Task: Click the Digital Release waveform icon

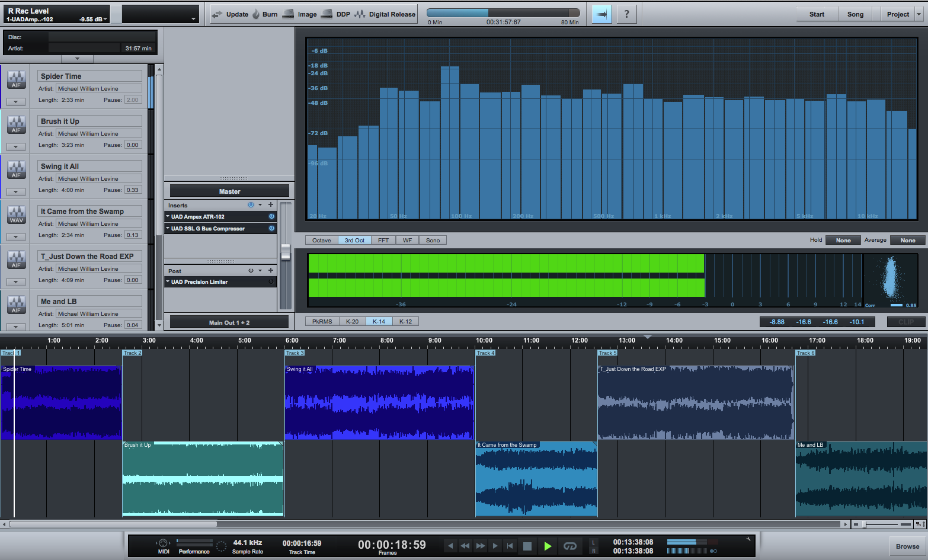Action: click(x=360, y=14)
